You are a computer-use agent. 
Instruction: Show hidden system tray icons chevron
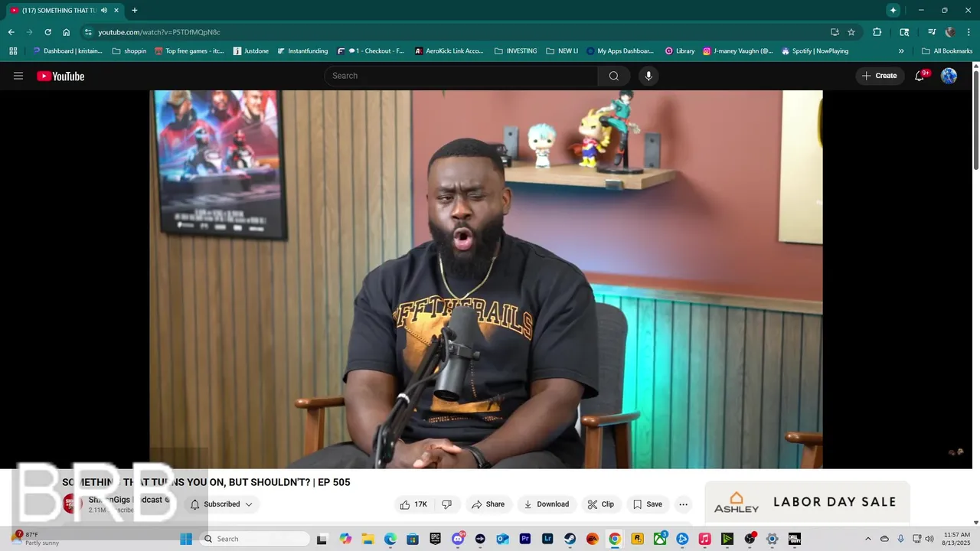tap(867, 539)
